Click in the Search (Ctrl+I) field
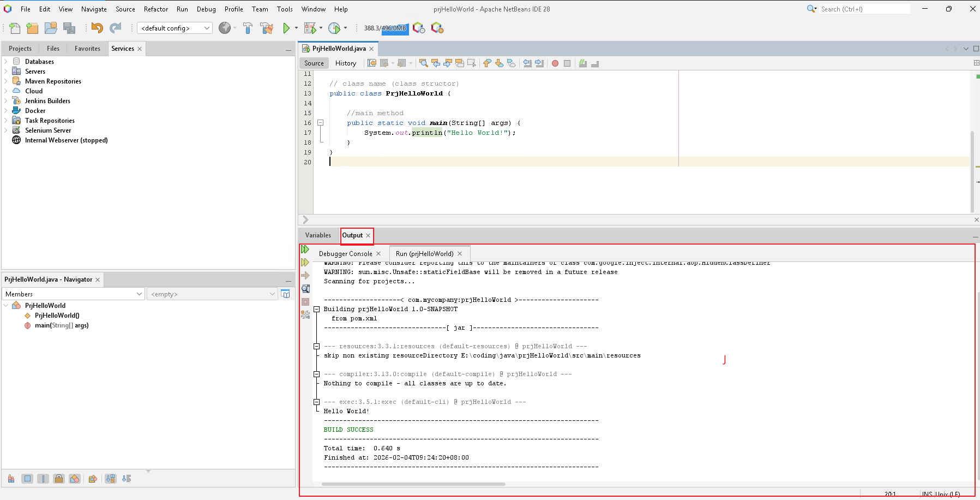This screenshot has height=500, width=980. pyautogui.click(x=864, y=9)
